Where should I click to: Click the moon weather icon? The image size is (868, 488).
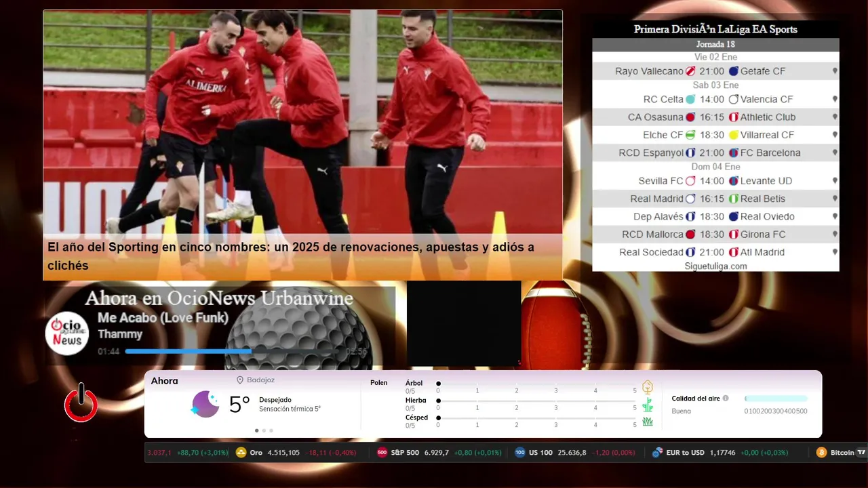(x=205, y=404)
